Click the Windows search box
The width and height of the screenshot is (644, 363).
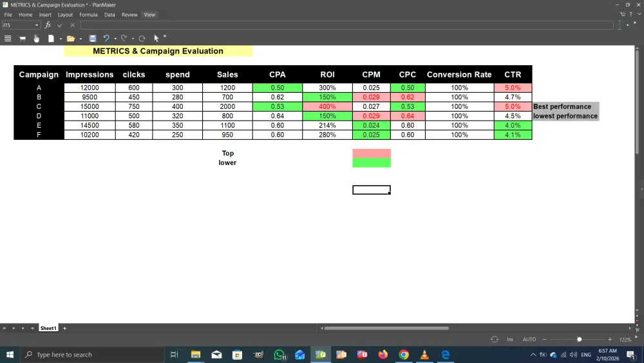click(92, 355)
